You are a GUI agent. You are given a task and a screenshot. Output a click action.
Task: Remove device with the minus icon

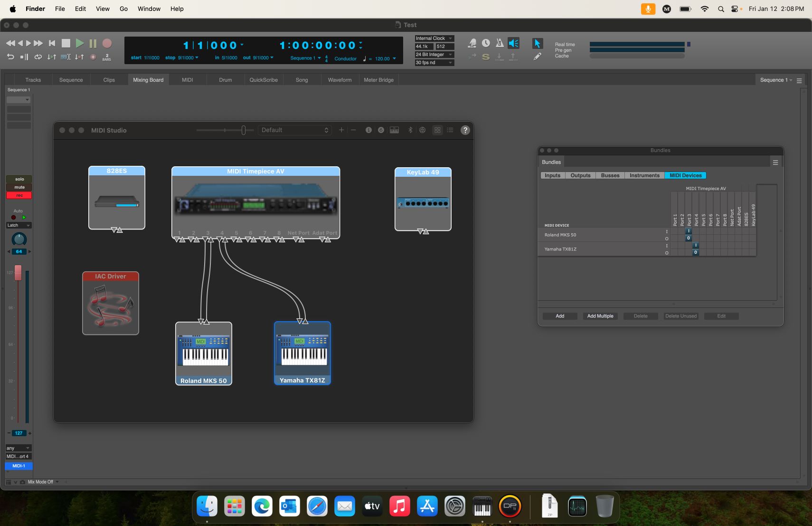[x=353, y=130]
